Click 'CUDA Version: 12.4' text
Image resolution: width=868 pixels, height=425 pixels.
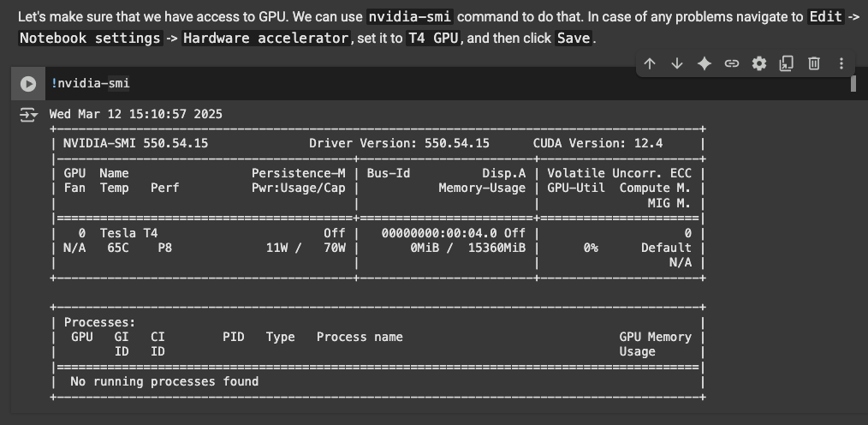click(597, 143)
